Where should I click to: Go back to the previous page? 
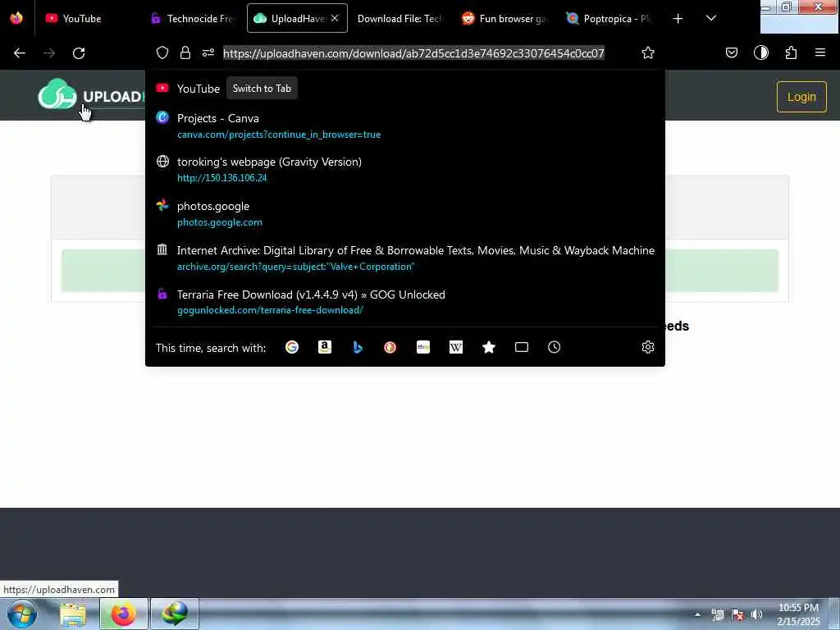tap(20, 53)
